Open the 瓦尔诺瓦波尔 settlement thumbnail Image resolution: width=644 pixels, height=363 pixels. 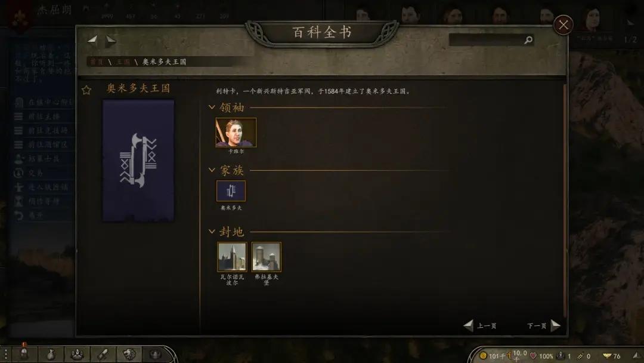point(232,257)
